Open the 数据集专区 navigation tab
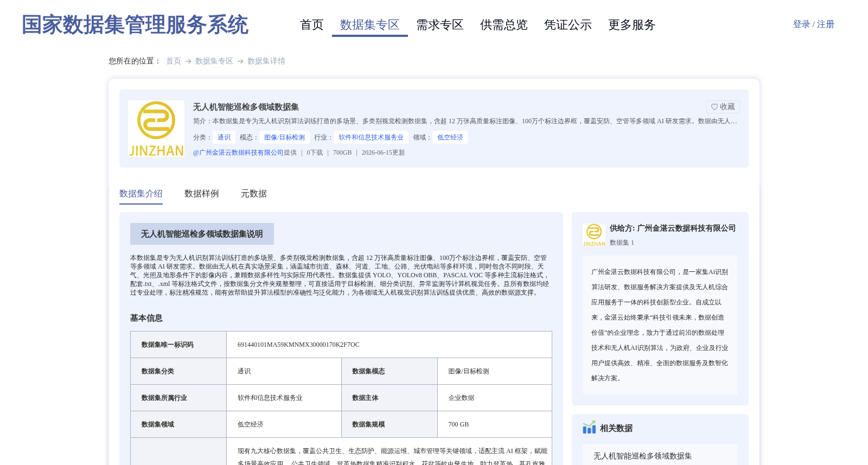This screenshot has width=868, height=465. 370,25
